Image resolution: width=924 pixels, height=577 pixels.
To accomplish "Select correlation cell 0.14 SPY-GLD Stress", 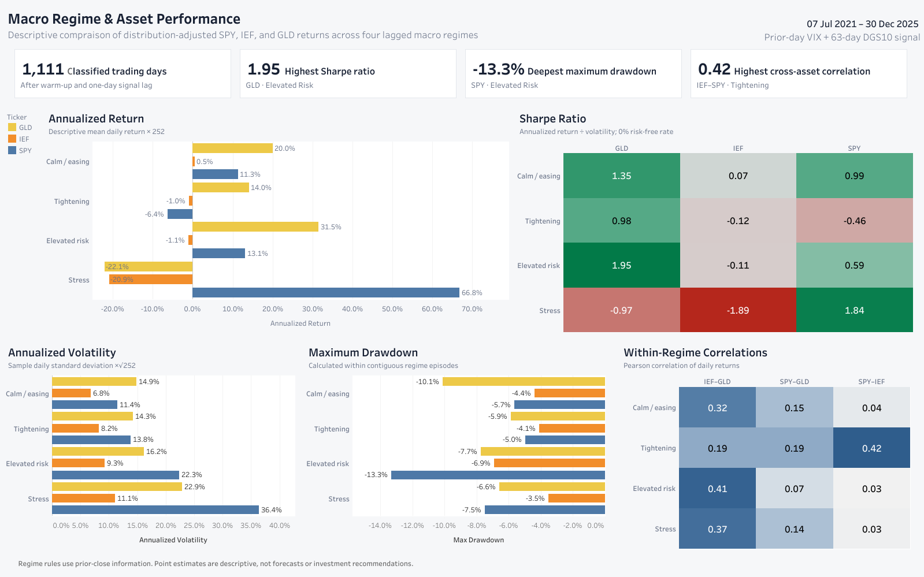I will pos(795,528).
